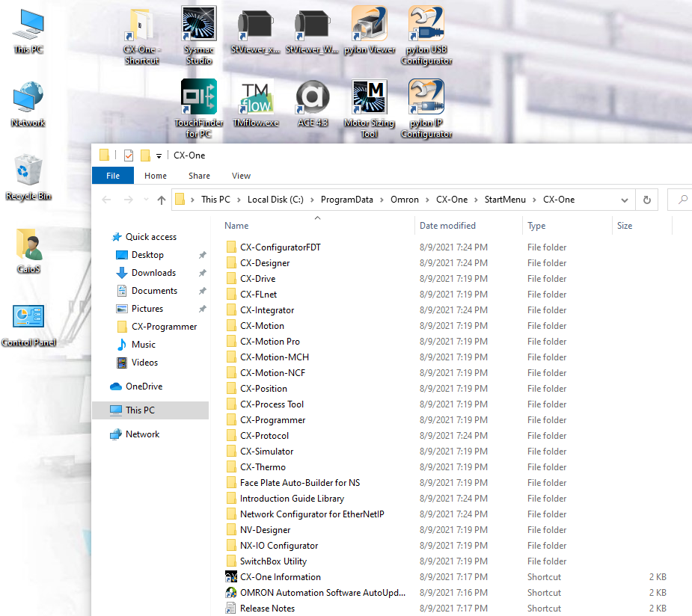
Task: Open Sysmac Studio desktop shortcut
Action: click(x=198, y=35)
